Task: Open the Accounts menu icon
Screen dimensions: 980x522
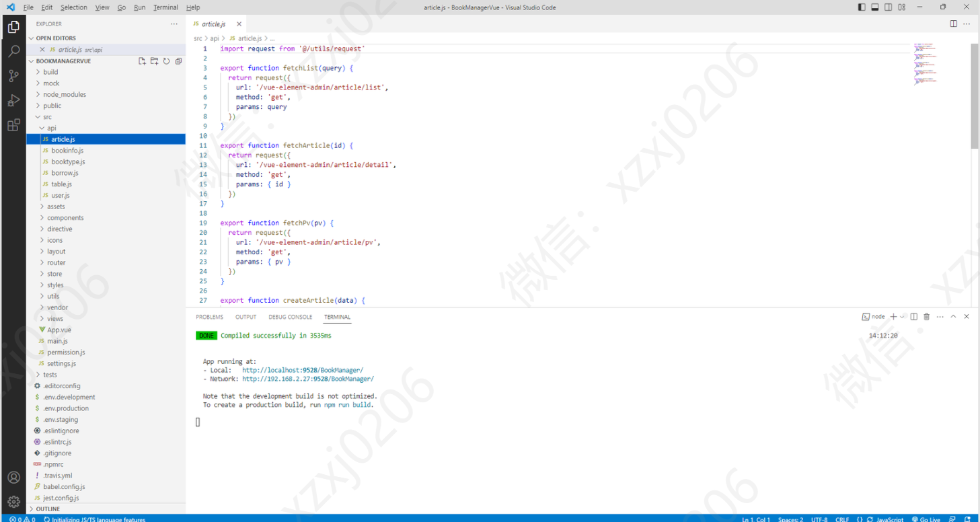Action: coord(13,478)
